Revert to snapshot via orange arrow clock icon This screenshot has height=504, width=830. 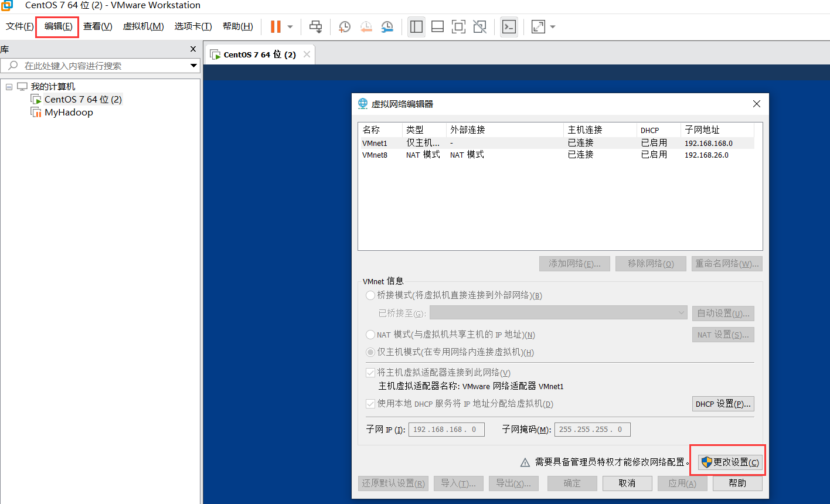(x=366, y=27)
